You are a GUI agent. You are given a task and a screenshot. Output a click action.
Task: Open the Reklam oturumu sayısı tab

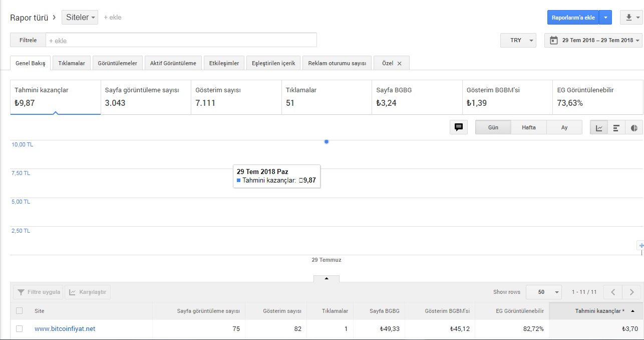point(337,63)
